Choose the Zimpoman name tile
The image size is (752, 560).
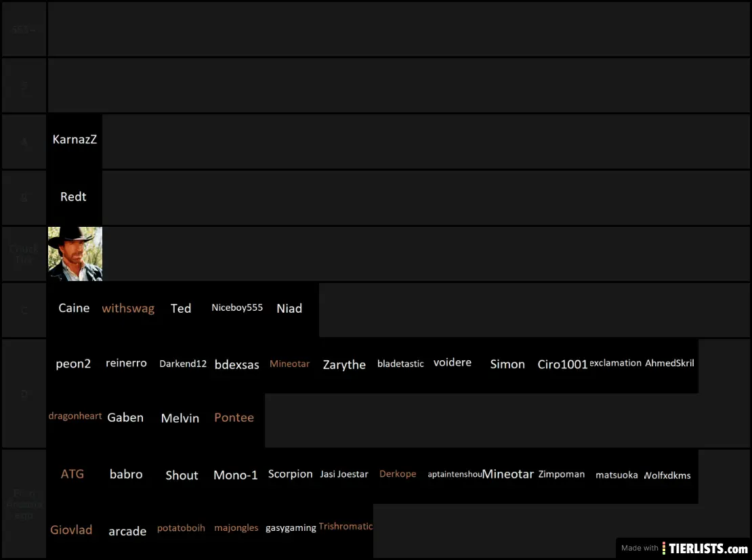(x=562, y=475)
